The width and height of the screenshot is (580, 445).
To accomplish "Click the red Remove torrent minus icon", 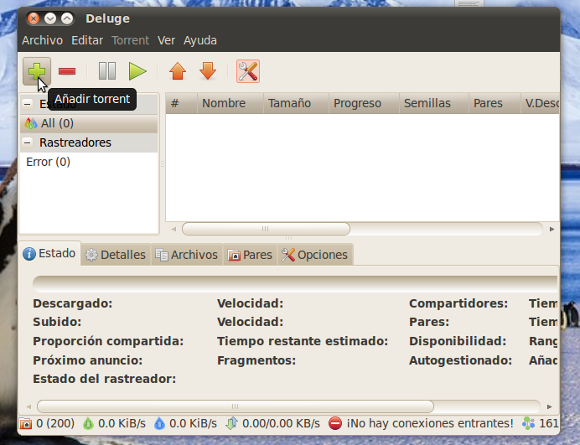I will (x=67, y=71).
